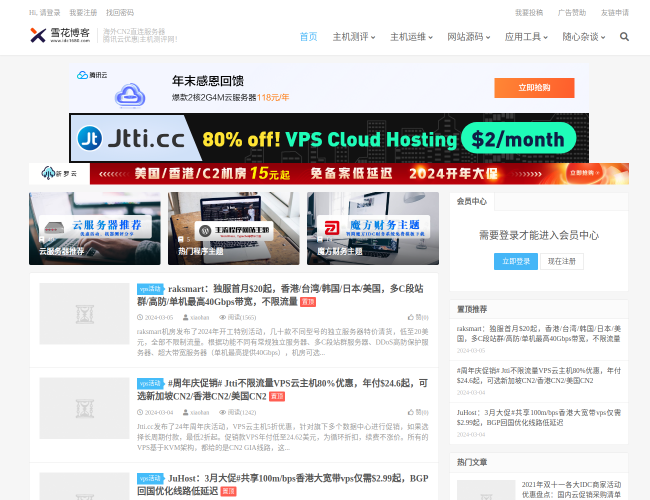This screenshot has width=650, height=500.
Task: Open the JuHost 3月大促 article title
Action: click(283, 485)
